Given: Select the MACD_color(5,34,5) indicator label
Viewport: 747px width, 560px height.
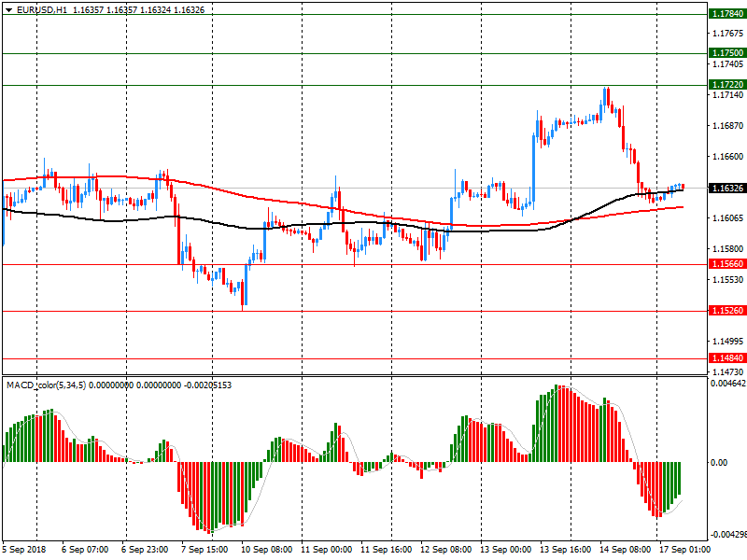Looking at the screenshot, I should click(46, 385).
